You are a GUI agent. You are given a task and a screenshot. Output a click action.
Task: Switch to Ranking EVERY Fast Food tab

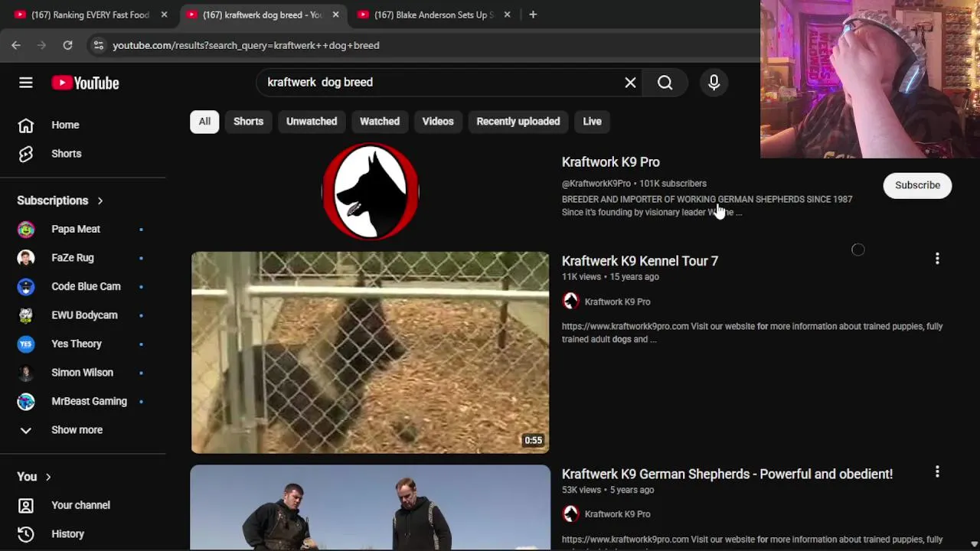(90, 15)
